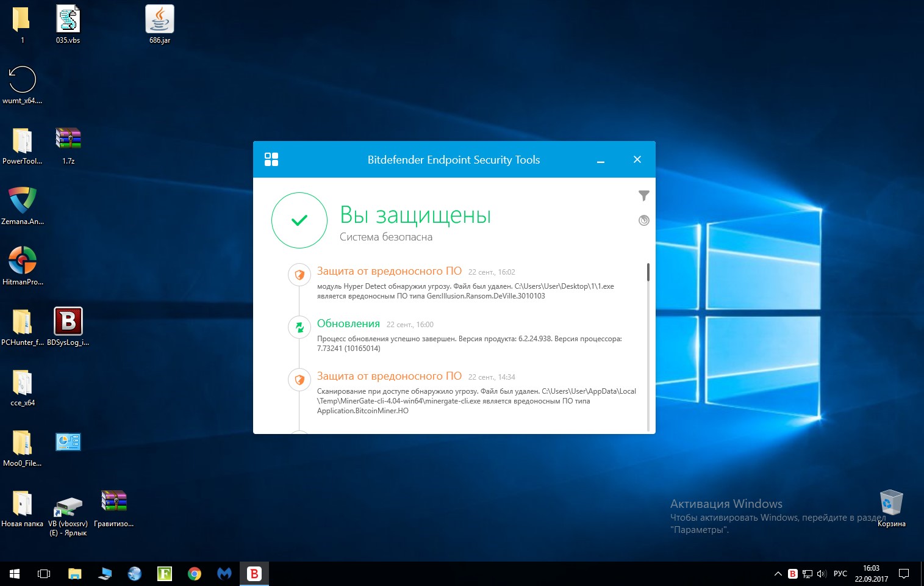Open the 'Обновления' event entry
The width and height of the screenshot is (924, 586).
coord(348,324)
